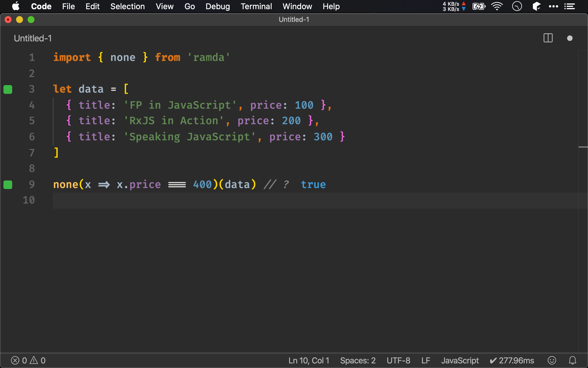The width and height of the screenshot is (588, 368).
Task: Open the Help menu
Action: coord(331,6)
